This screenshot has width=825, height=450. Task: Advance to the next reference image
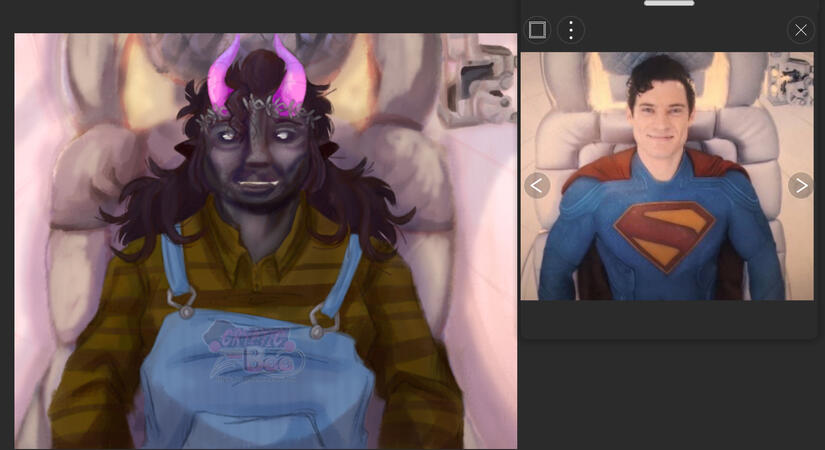pyautogui.click(x=800, y=185)
